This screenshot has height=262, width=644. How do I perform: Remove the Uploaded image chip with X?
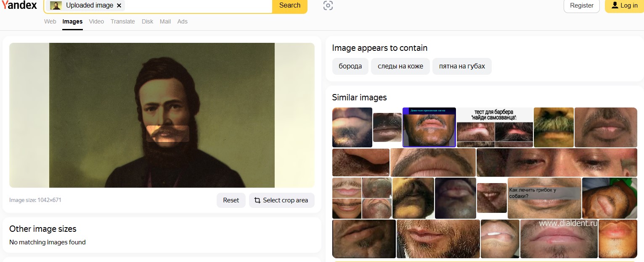pos(119,5)
